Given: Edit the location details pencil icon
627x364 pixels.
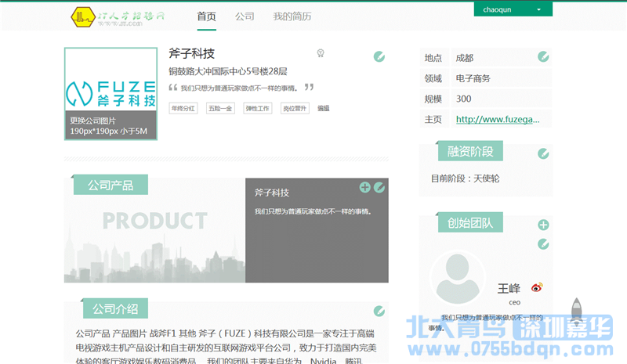Looking at the screenshot, I should click(543, 56).
